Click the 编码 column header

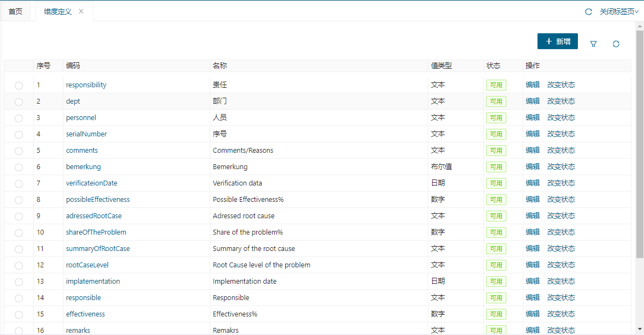click(x=73, y=65)
